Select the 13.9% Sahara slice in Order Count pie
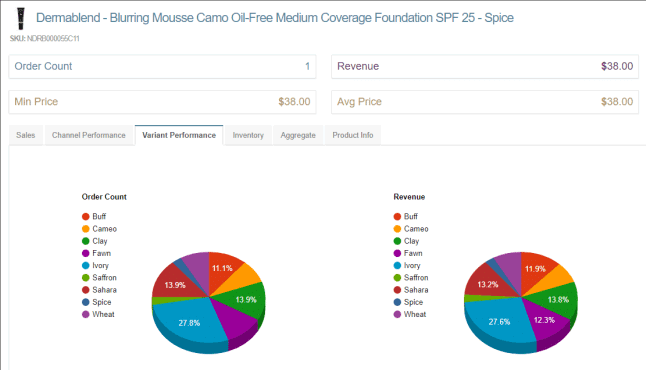 175,284
